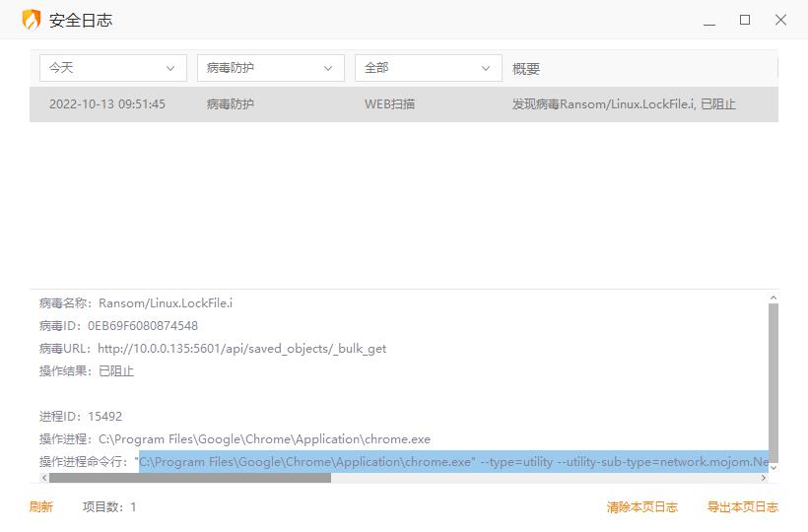Viewport: 808px width, 532px height.
Task: Click the 概要 column header
Action: pos(525,69)
